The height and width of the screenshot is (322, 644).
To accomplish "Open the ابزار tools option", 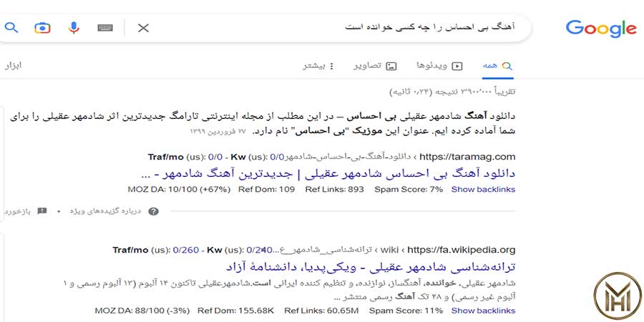I will pyautogui.click(x=13, y=66).
